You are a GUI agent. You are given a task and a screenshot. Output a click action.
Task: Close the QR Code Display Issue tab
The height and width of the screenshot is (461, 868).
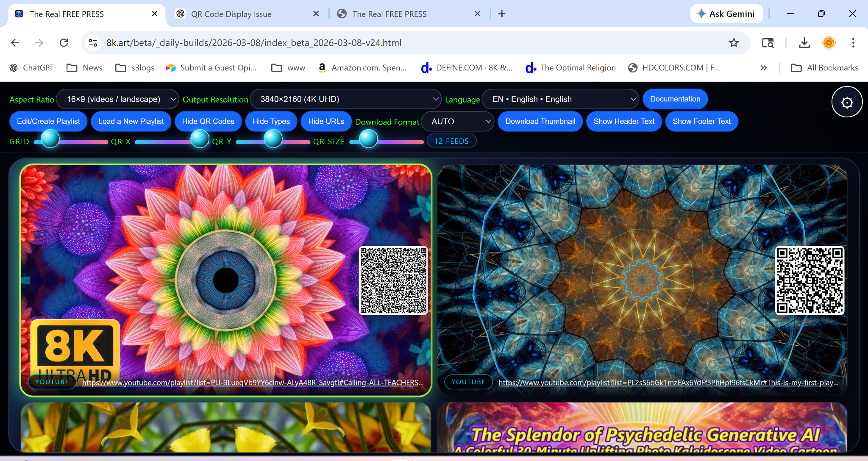[316, 14]
